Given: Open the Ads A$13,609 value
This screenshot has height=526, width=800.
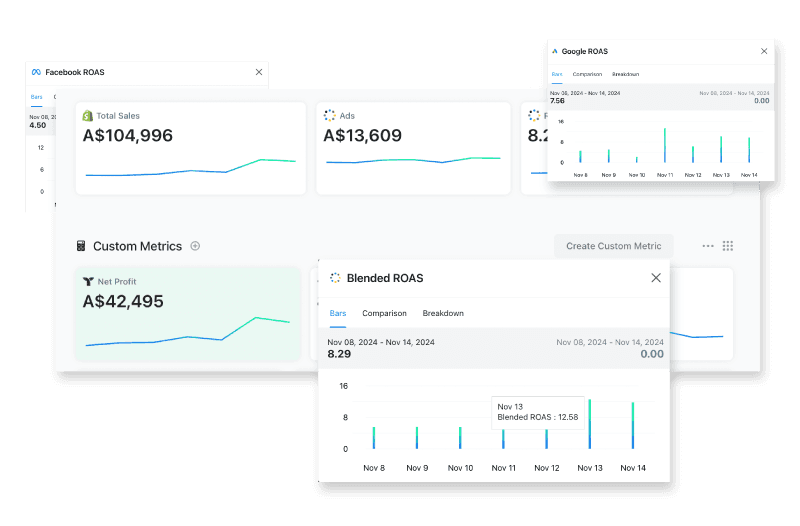Looking at the screenshot, I should point(362,136).
